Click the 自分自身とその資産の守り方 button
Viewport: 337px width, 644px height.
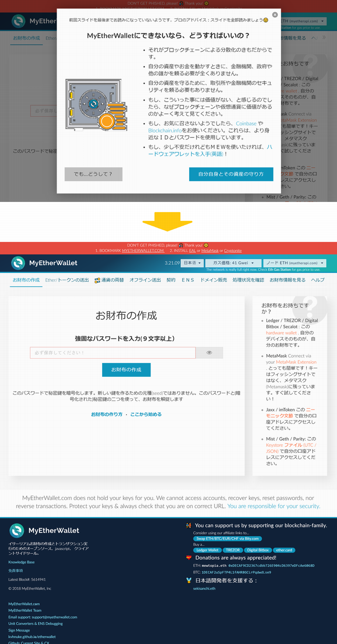pyautogui.click(x=231, y=174)
